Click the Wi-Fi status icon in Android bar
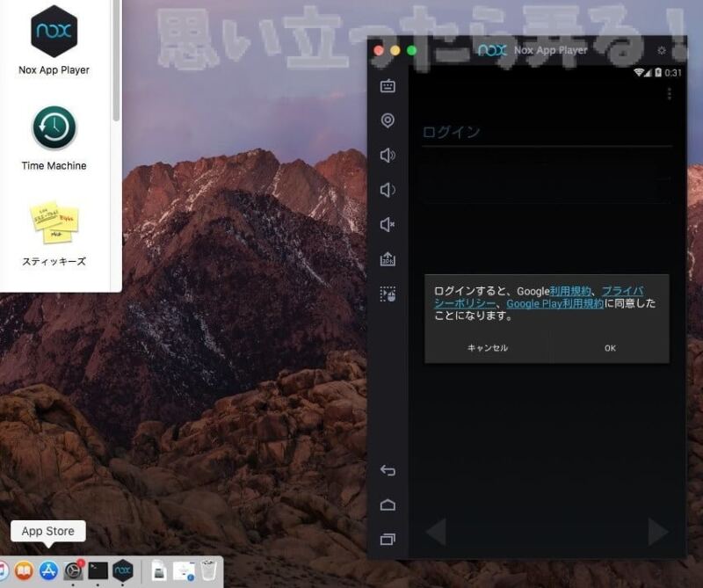 (x=639, y=73)
